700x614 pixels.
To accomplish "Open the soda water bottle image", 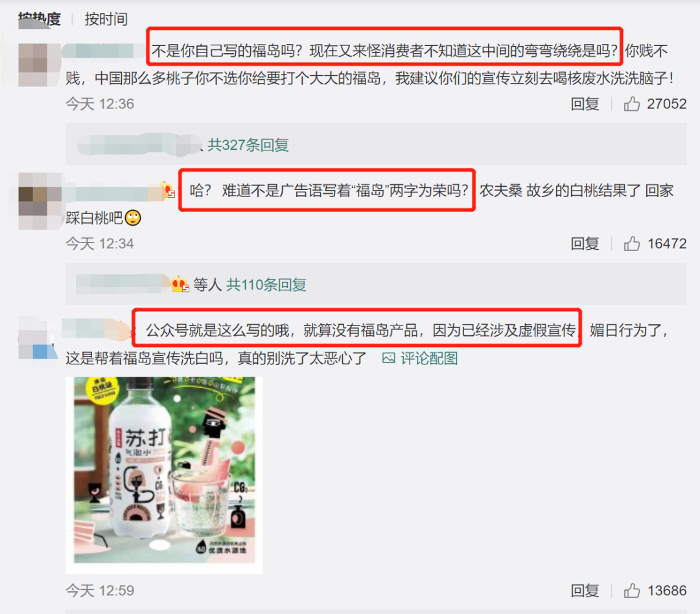I will point(164,475).
